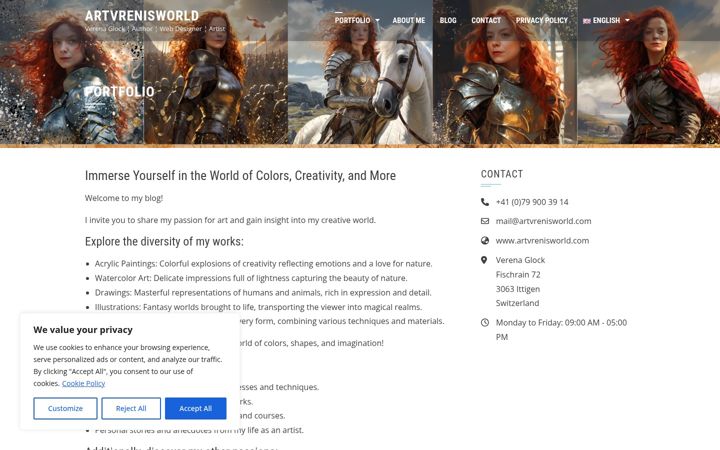Open the Blog menu item
This screenshot has height=450, width=720.
click(x=448, y=20)
